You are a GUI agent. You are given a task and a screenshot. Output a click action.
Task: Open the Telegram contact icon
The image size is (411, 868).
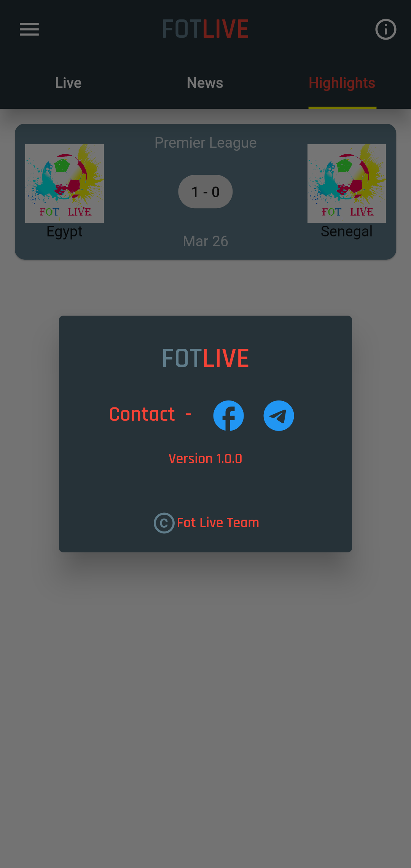(279, 416)
